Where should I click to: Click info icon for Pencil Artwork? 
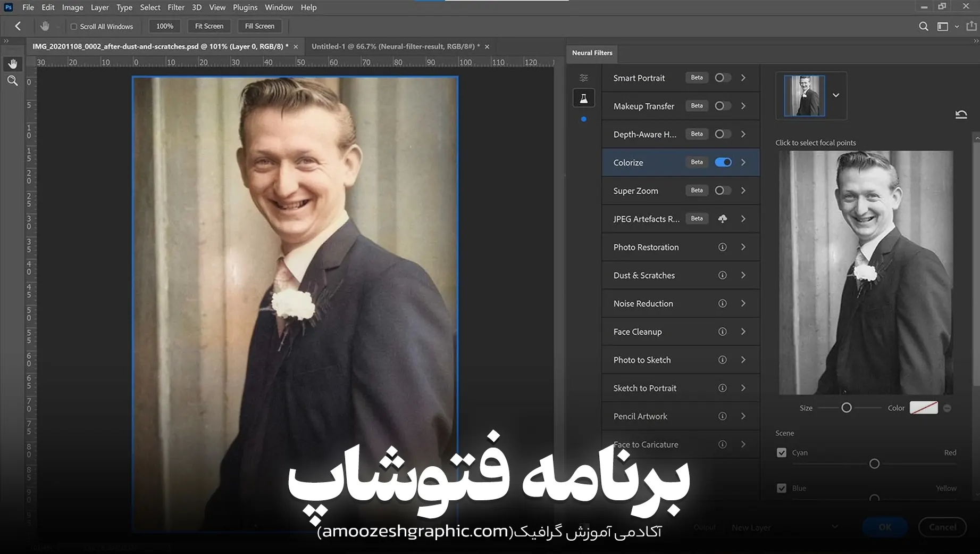click(723, 416)
